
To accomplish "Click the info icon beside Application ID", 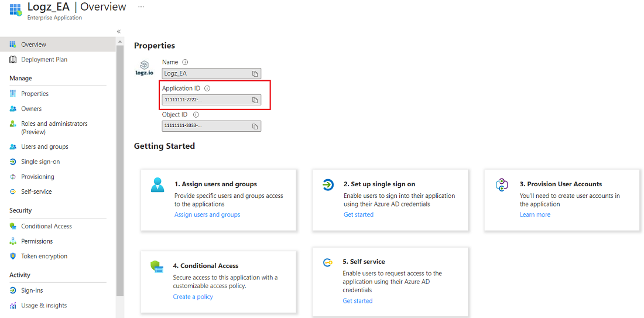I will pos(207,88).
